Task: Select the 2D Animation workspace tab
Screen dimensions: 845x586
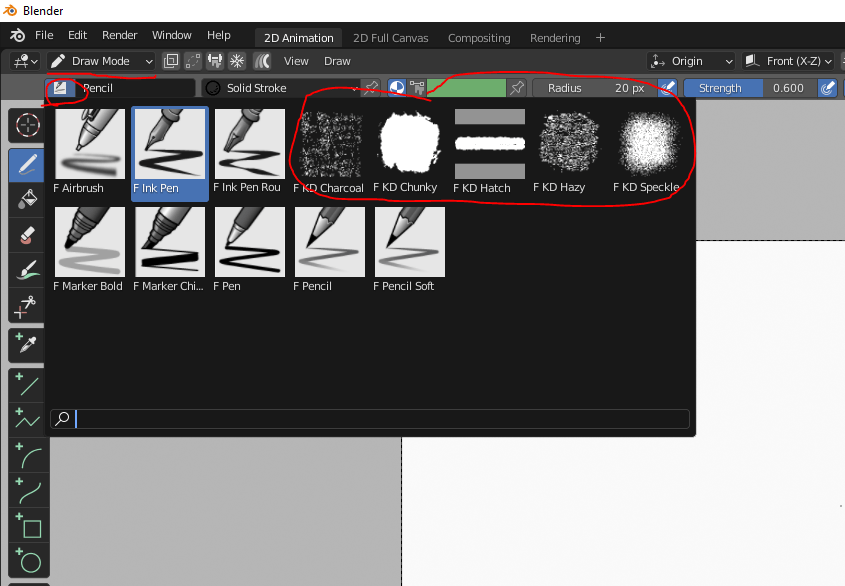Action: (x=299, y=38)
